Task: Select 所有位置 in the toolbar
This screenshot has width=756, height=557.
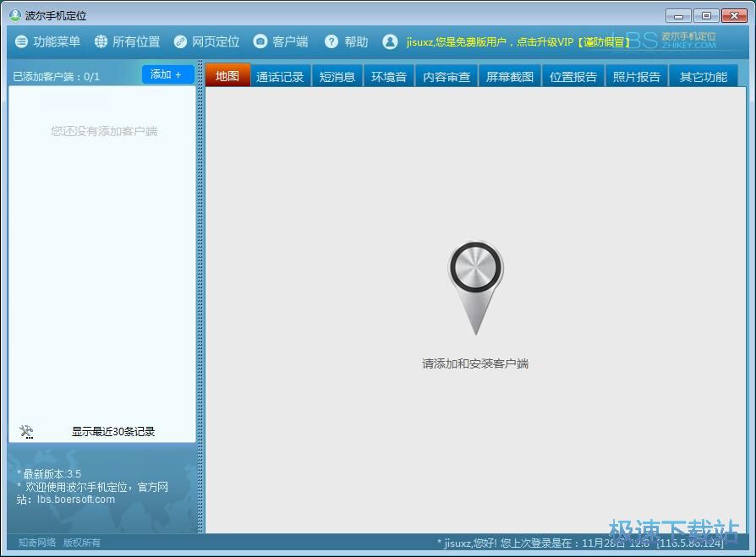Action: click(x=136, y=42)
